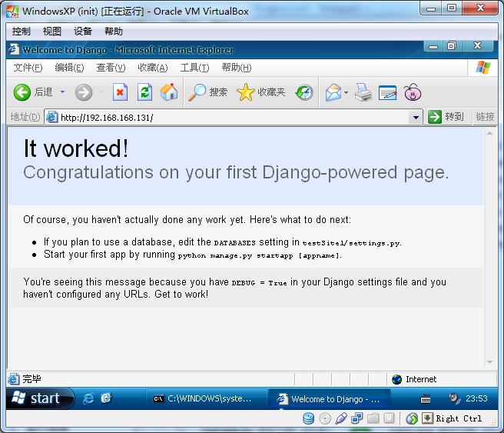Click the 地址(D) address label
Image resolution: width=504 pixels, height=433 pixels.
pyautogui.click(x=25, y=117)
